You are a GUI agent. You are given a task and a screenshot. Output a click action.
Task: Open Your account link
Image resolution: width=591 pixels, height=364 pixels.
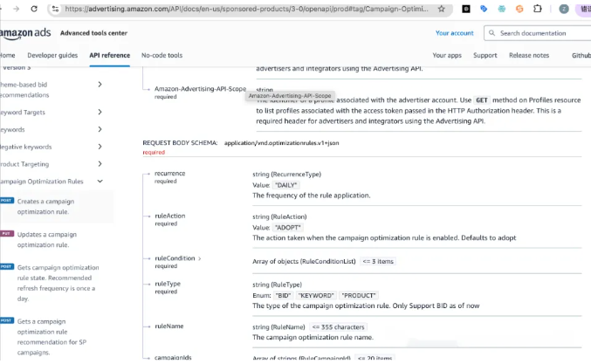pyautogui.click(x=455, y=33)
